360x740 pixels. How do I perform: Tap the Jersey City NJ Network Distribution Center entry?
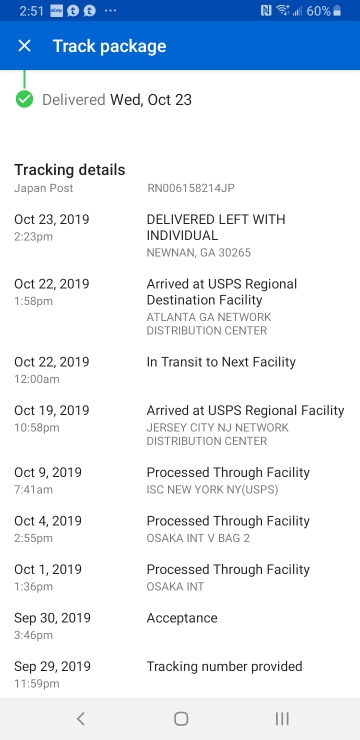coord(180,425)
